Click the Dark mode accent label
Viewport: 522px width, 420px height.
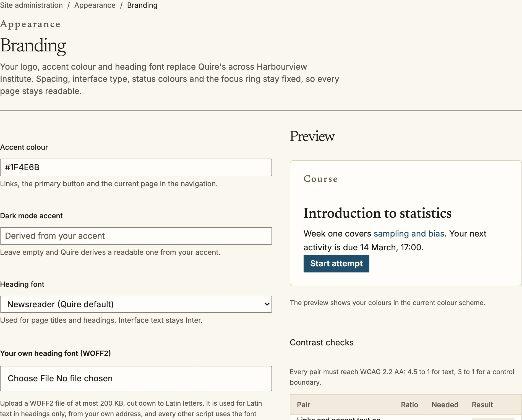point(31,216)
